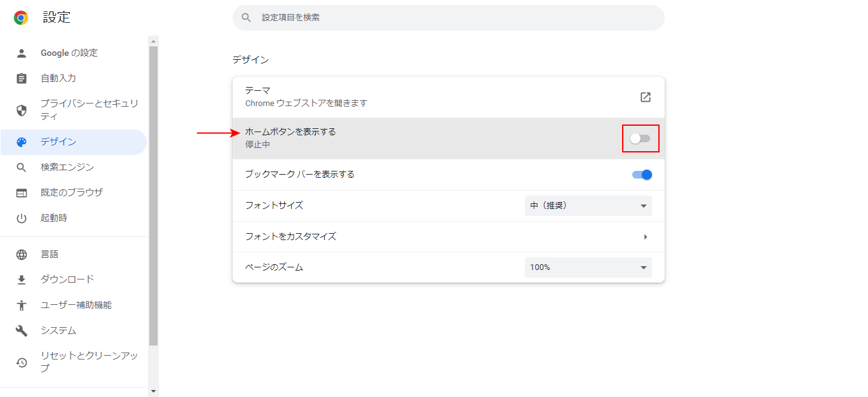The width and height of the screenshot is (868, 397).
Task: Click the sidebar scrollbar down arrow
Action: tap(153, 391)
